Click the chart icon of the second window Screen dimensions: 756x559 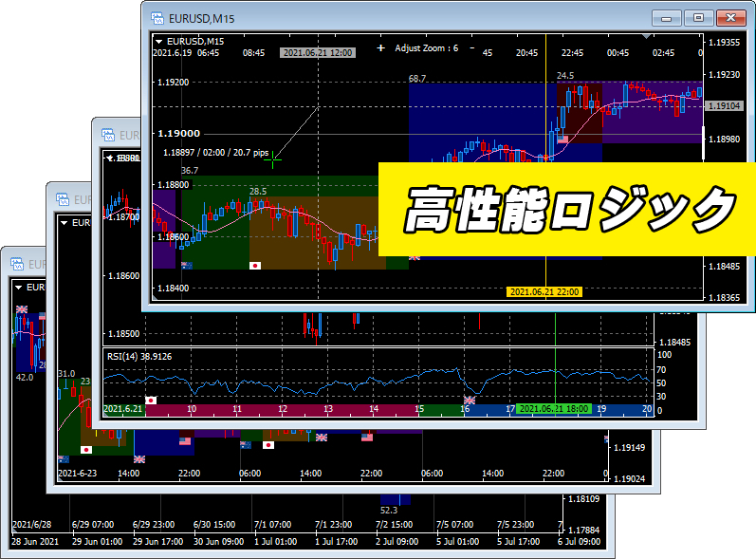[x=108, y=135]
